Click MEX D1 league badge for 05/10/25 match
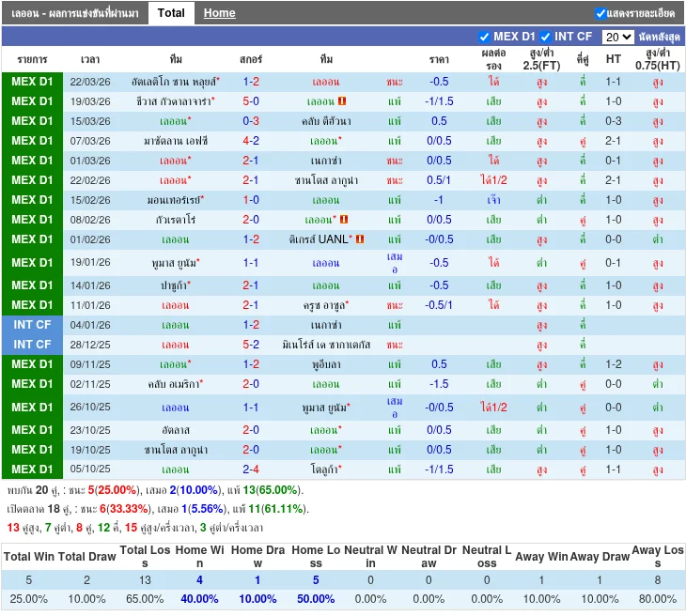 [x=33, y=470]
